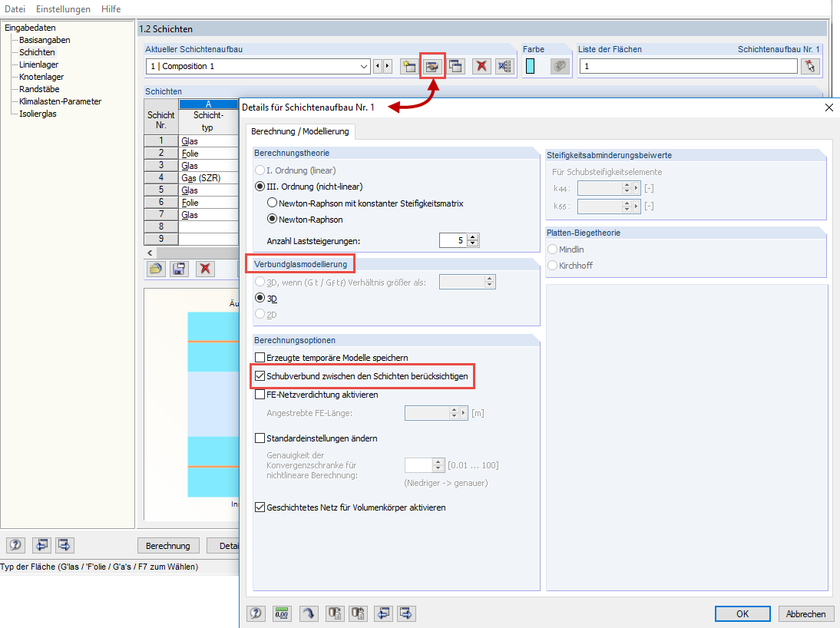
Task: Go to previous input window in main footer
Action: click(41, 546)
